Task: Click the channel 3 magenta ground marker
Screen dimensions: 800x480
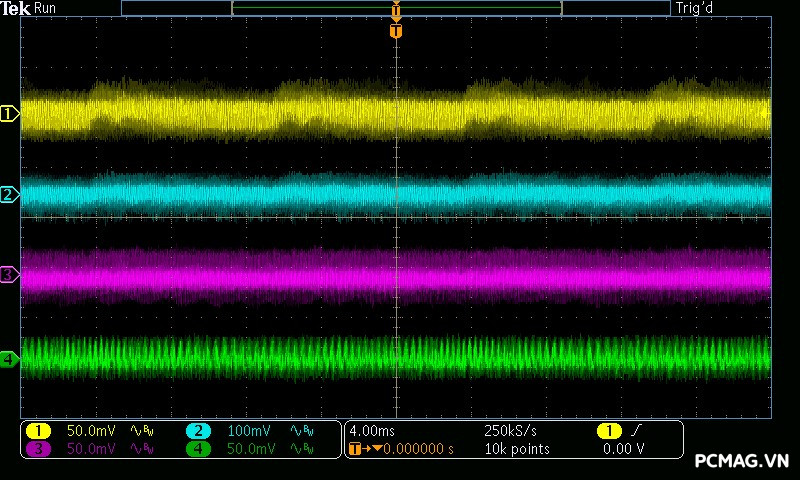Action: tap(9, 274)
